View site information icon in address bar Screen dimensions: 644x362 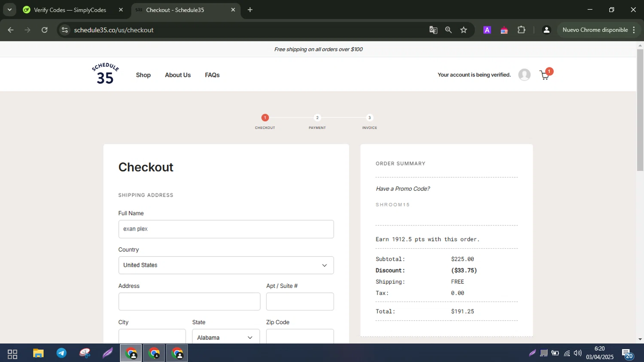pos(65,30)
